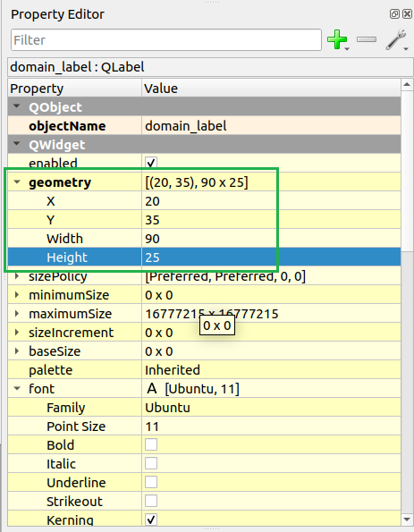The height and width of the screenshot is (532, 414).
Task: Collapse the QObject section header
Action: (x=17, y=106)
